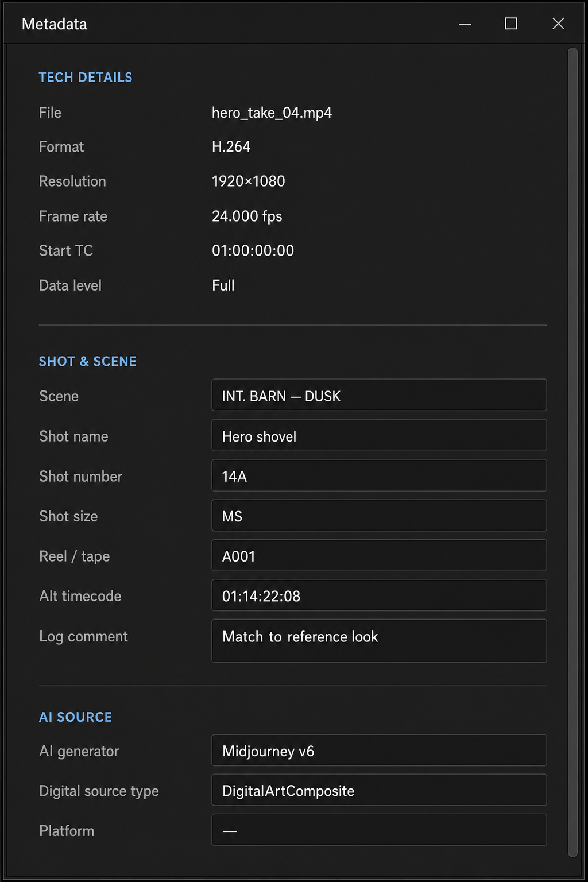The width and height of the screenshot is (588, 882).
Task: Edit the Log comment text box
Action: click(379, 641)
